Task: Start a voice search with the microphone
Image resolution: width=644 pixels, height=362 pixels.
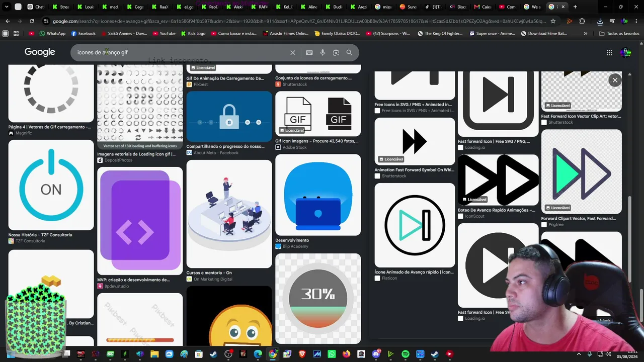Action: (x=323, y=52)
